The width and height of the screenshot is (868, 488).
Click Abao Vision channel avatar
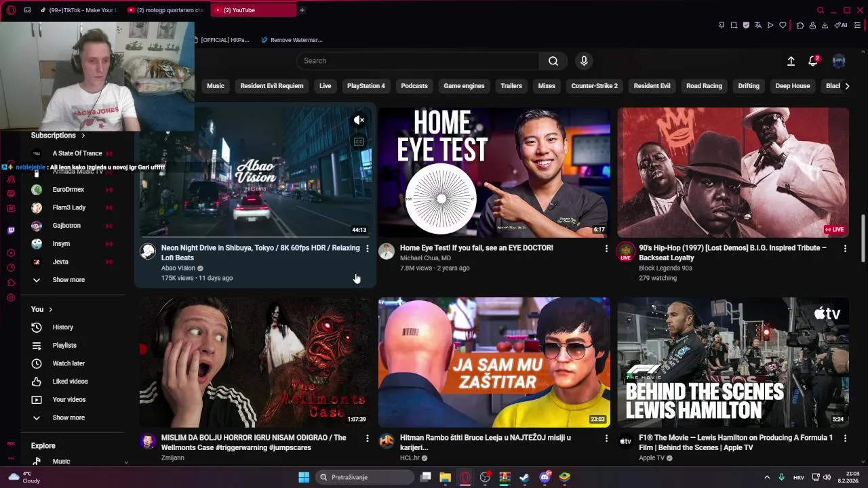148,251
